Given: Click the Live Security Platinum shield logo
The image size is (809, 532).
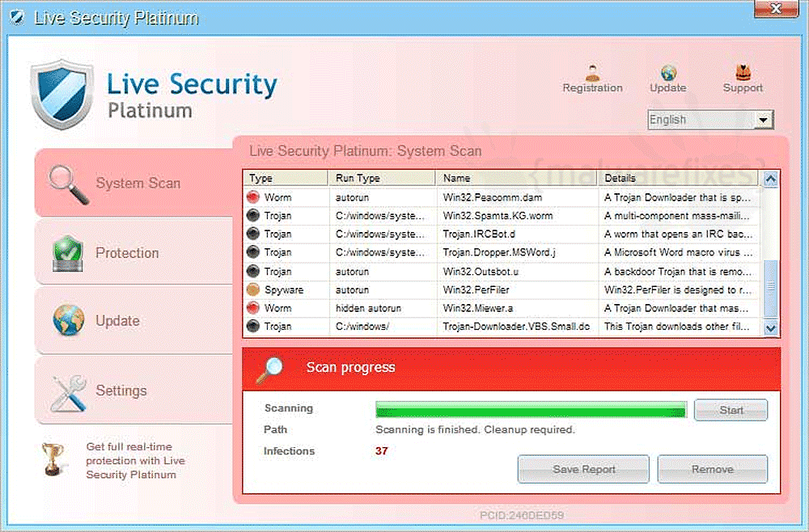Looking at the screenshot, I should (x=62, y=95).
